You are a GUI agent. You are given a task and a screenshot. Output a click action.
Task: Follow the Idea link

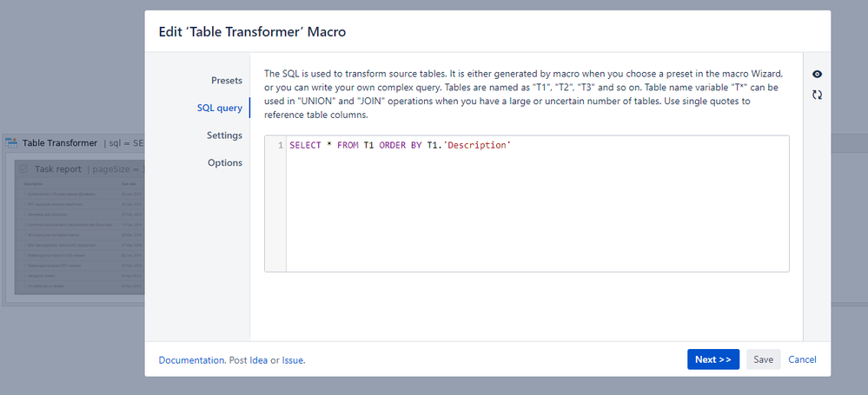coord(259,360)
